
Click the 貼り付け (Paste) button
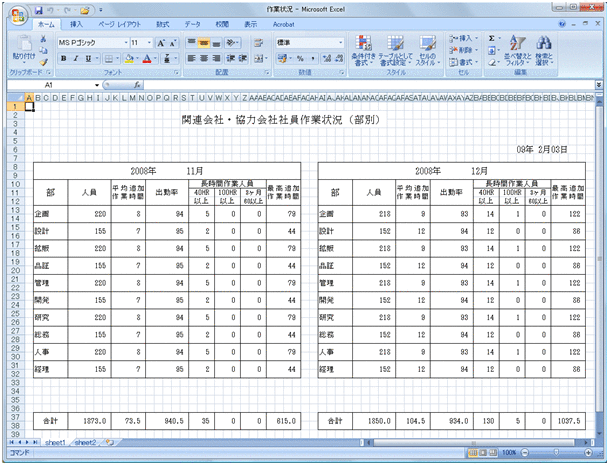[24, 51]
